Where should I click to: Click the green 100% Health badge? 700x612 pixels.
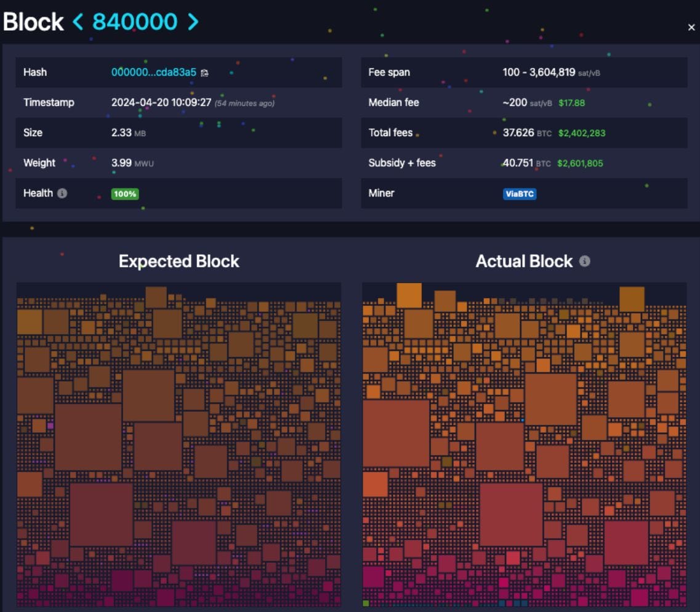coord(125,194)
